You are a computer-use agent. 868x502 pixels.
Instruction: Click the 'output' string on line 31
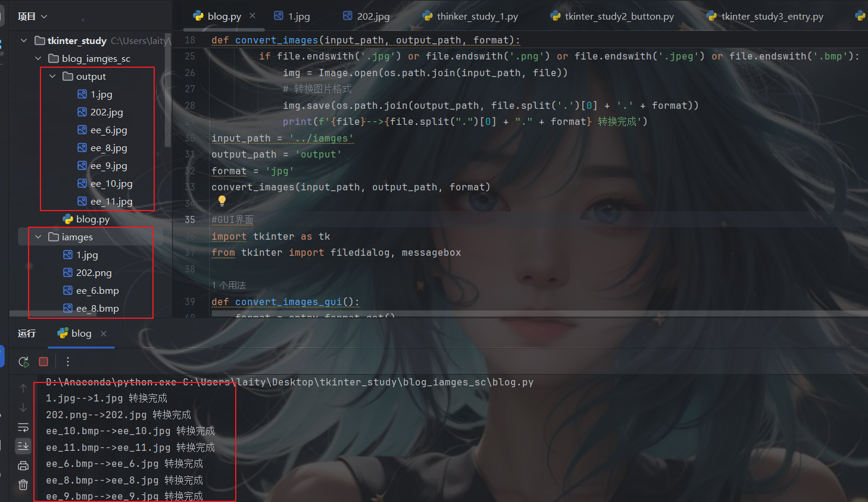tap(319, 154)
